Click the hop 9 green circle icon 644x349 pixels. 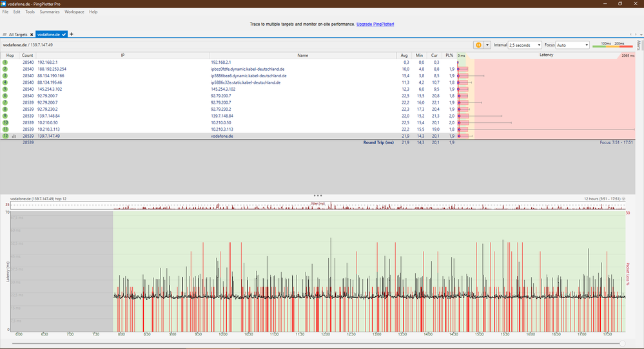pos(5,116)
